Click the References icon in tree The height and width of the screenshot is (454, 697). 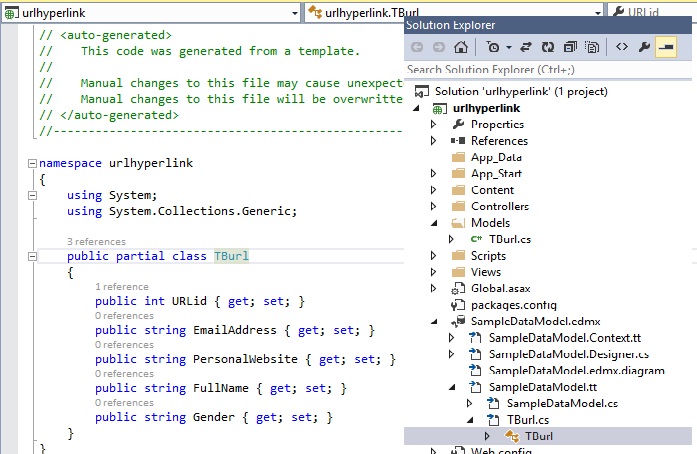coord(458,141)
